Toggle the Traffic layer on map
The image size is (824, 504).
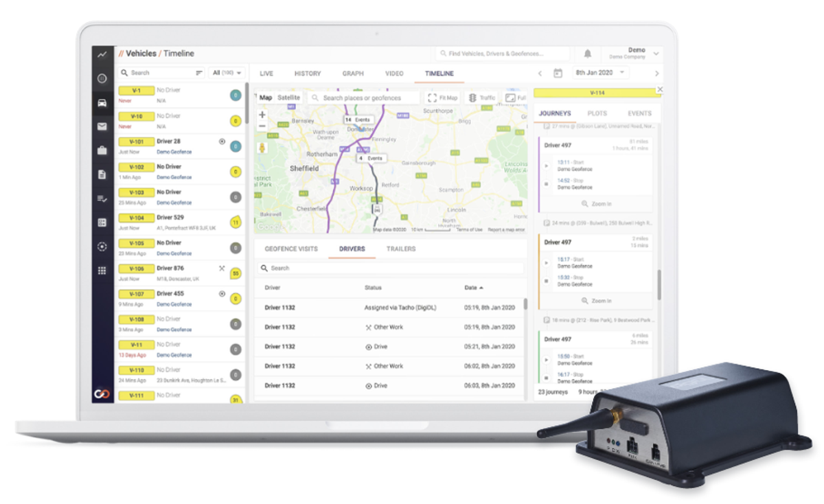pos(482,98)
